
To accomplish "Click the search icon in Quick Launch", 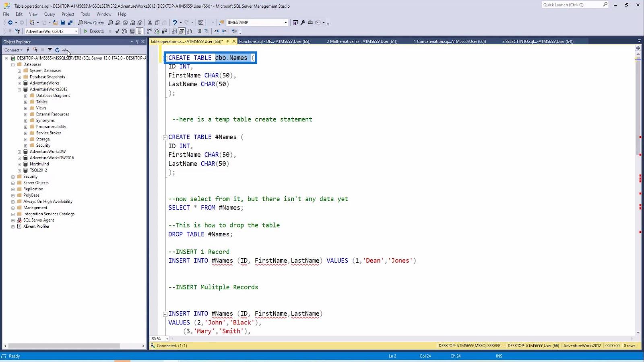I will point(605,4).
